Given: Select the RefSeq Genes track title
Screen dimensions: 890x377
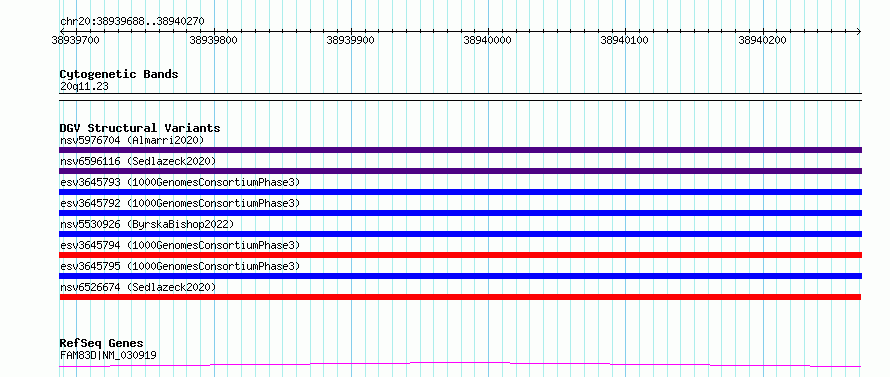Looking at the screenshot, I should coord(102,344).
